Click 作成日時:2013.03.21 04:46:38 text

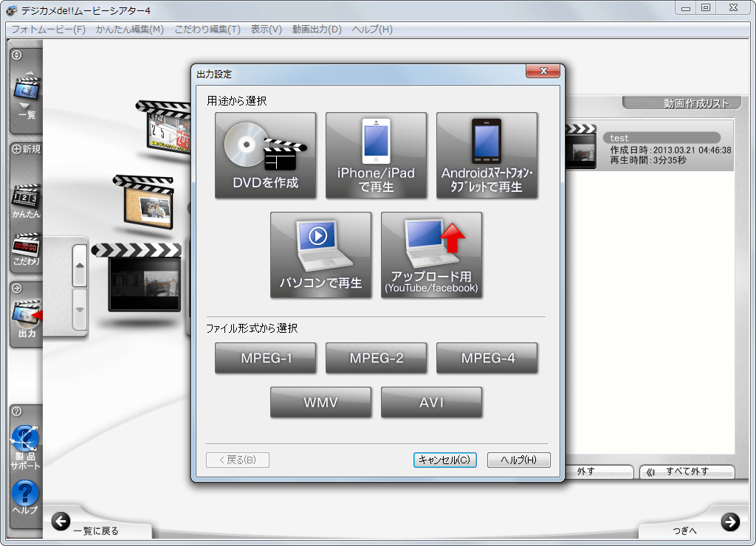(x=670, y=150)
